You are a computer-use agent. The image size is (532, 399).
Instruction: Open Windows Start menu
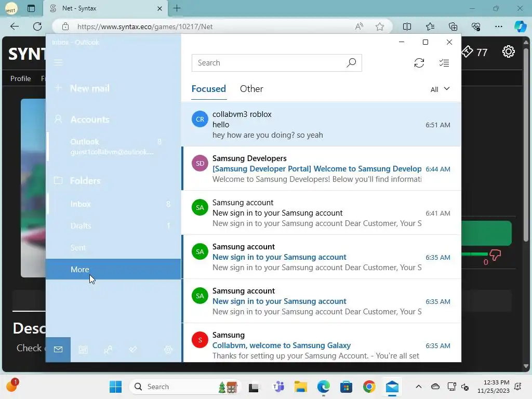tap(115, 387)
